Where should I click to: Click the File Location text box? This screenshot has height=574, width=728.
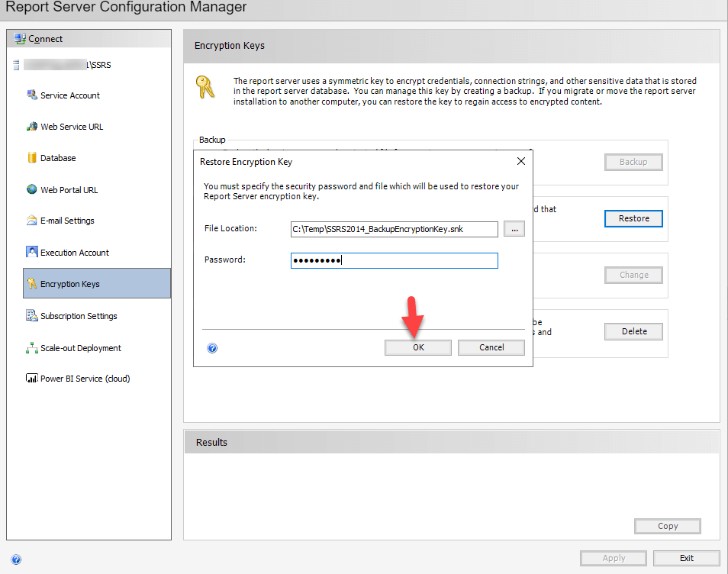(394, 229)
